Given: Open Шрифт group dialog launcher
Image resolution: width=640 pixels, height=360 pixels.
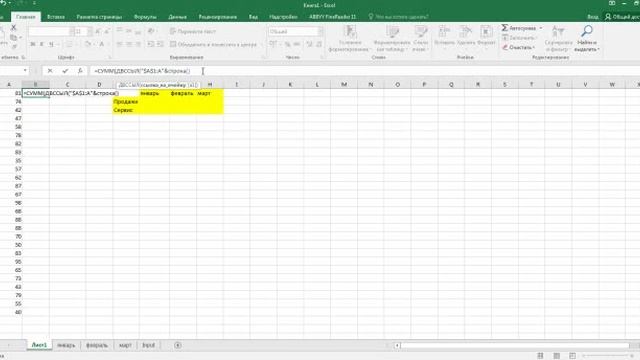Looking at the screenshot, I should point(109,58).
